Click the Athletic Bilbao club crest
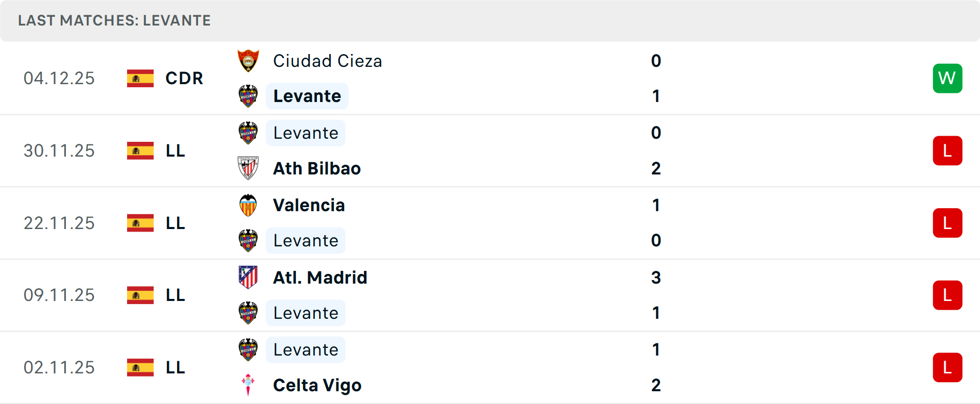 click(x=248, y=168)
